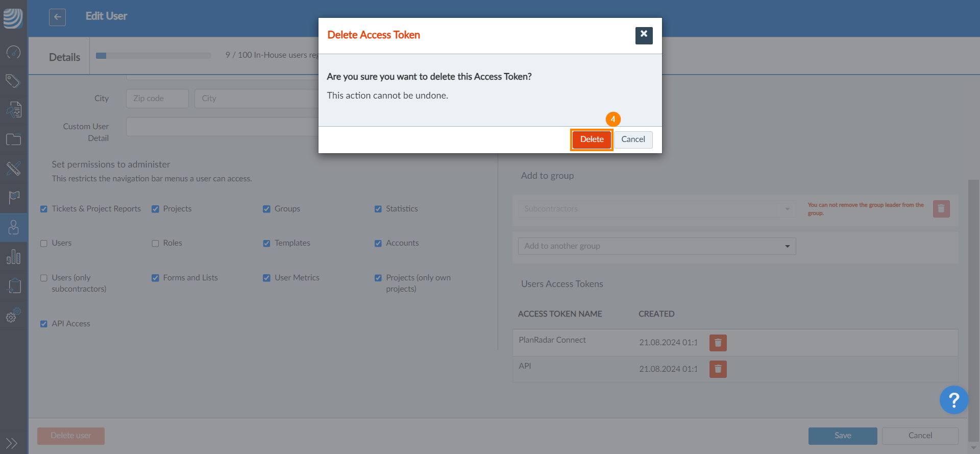The height and width of the screenshot is (454, 980).
Task: Expand the sidebar with double chevron
Action: (12, 443)
